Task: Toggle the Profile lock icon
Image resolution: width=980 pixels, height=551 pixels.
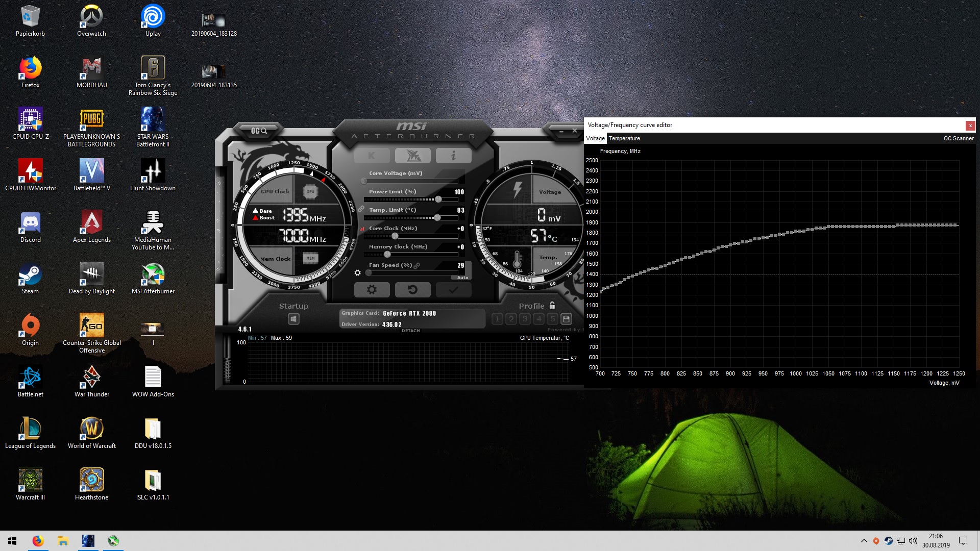Action: pyautogui.click(x=552, y=305)
